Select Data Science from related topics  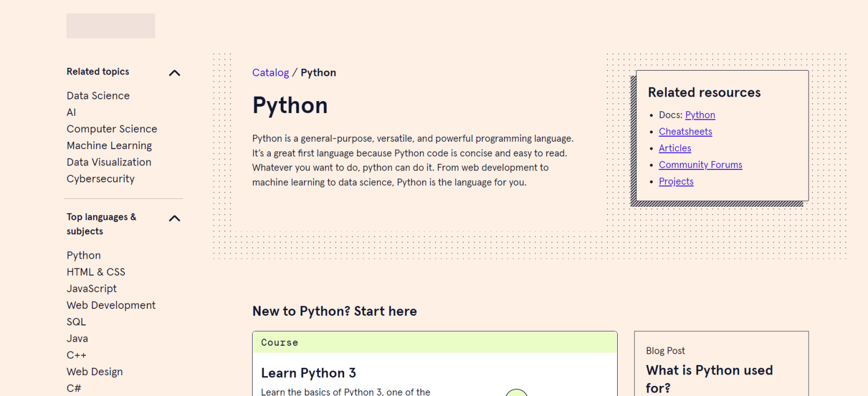pos(98,95)
